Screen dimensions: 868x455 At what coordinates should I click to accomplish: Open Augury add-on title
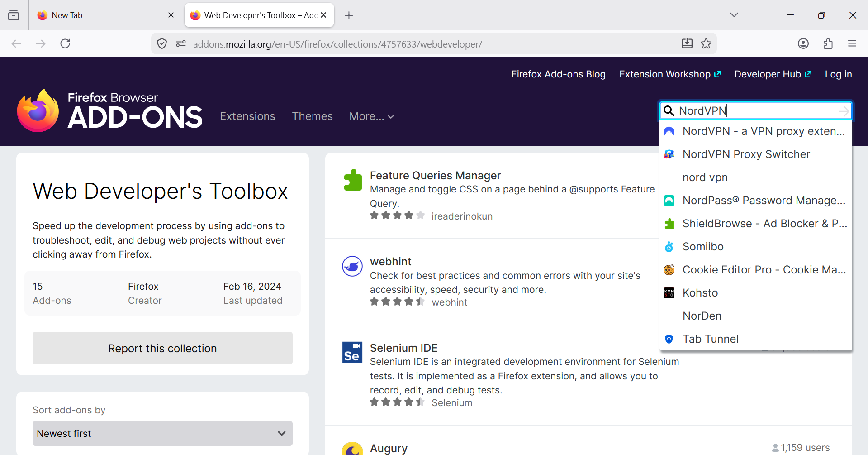[x=389, y=449]
